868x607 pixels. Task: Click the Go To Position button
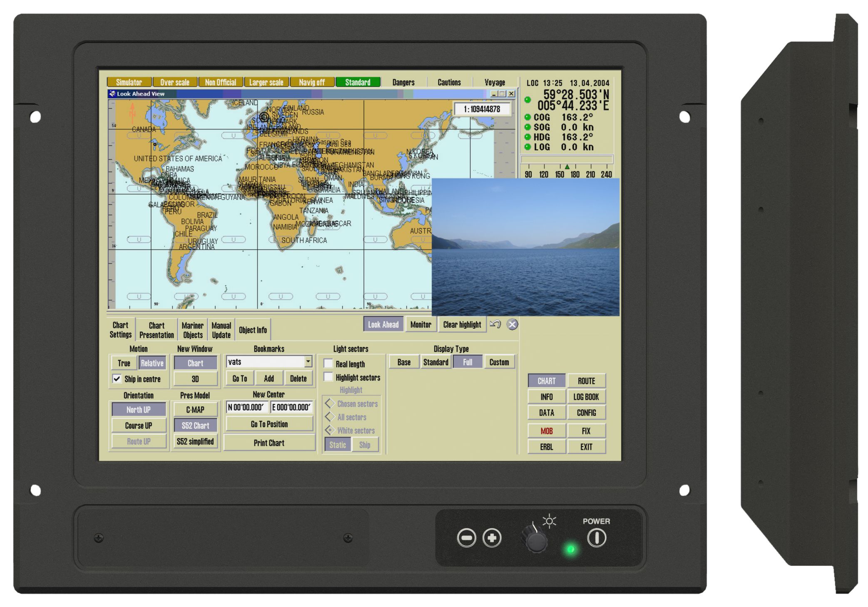pos(269,424)
